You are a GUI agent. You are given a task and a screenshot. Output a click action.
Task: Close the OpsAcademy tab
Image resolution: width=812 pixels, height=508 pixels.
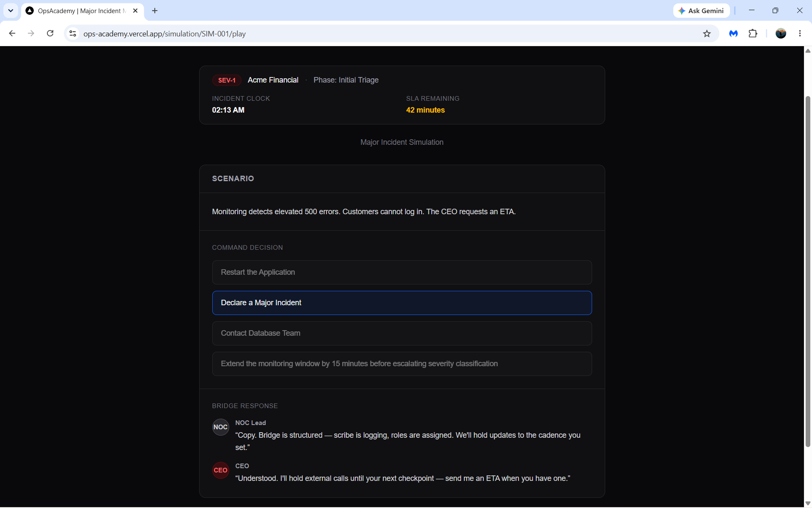(135, 11)
